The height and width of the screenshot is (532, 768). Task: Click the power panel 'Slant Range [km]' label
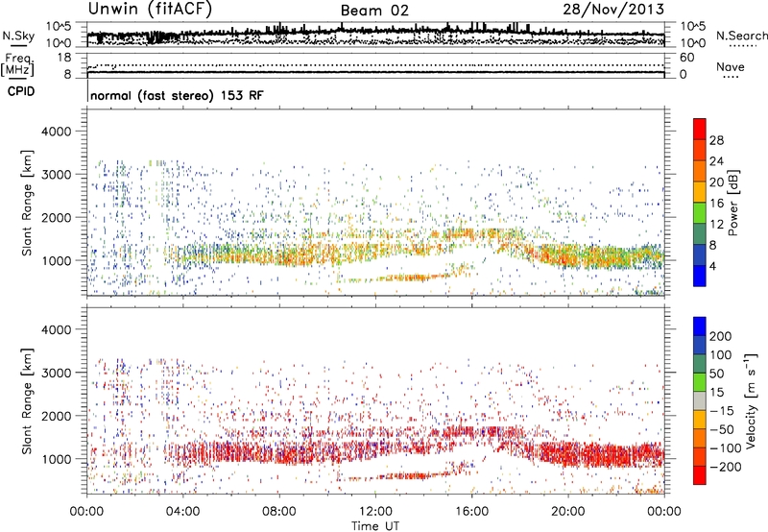pos(27,203)
